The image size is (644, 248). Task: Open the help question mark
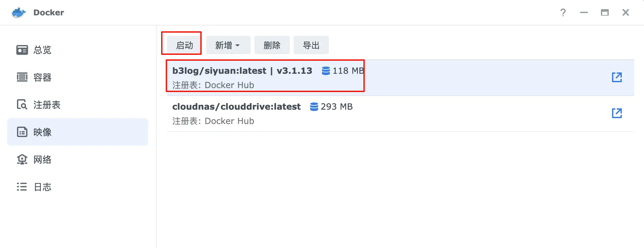pyautogui.click(x=563, y=12)
